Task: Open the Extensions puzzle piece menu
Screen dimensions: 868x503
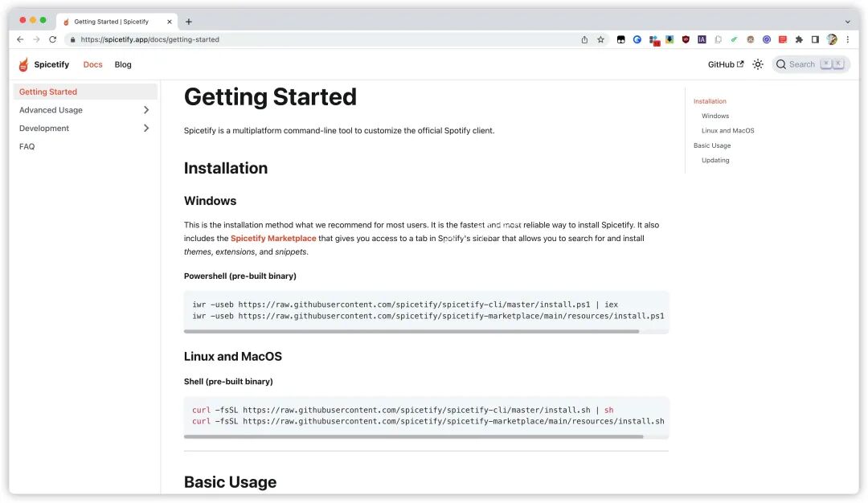Action: coord(799,39)
